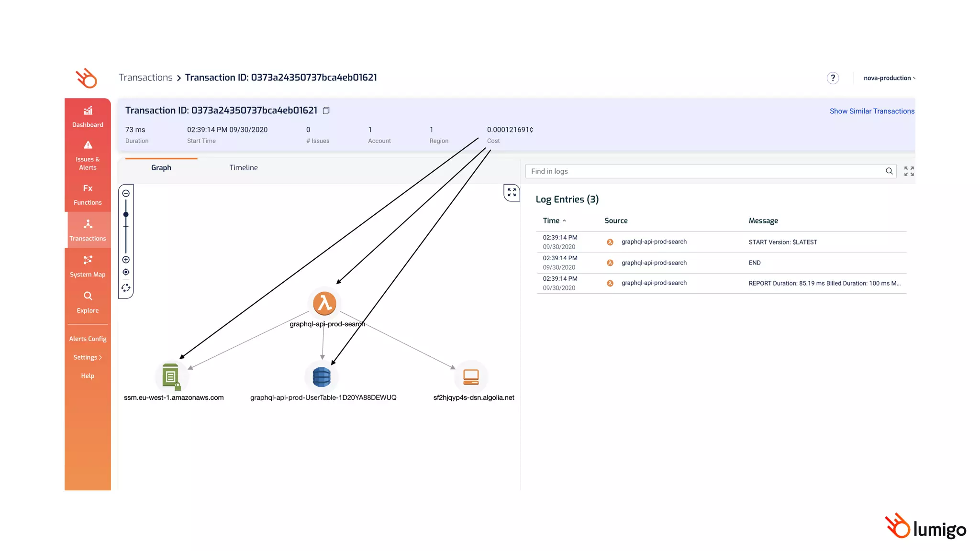Screen dimensions: 980x551
Task: Copy the transaction ID using the copy icon
Action: 326,110
